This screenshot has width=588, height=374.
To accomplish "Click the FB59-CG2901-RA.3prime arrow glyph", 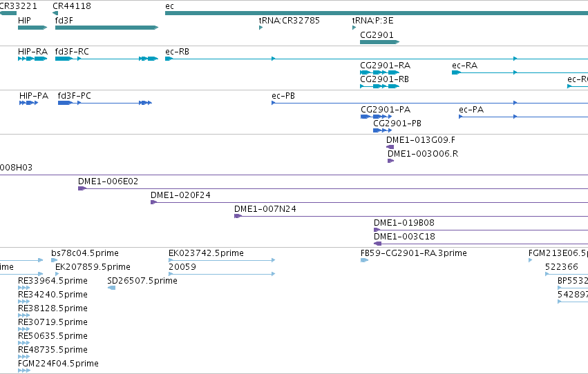I will pyautogui.click(x=364, y=261).
